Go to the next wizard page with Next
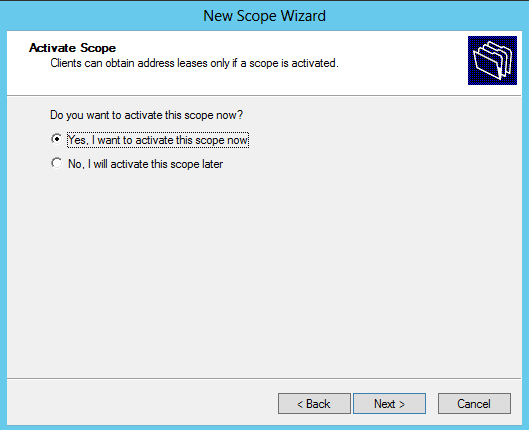This screenshot has width=529, height=430. (x=389, y=403)
